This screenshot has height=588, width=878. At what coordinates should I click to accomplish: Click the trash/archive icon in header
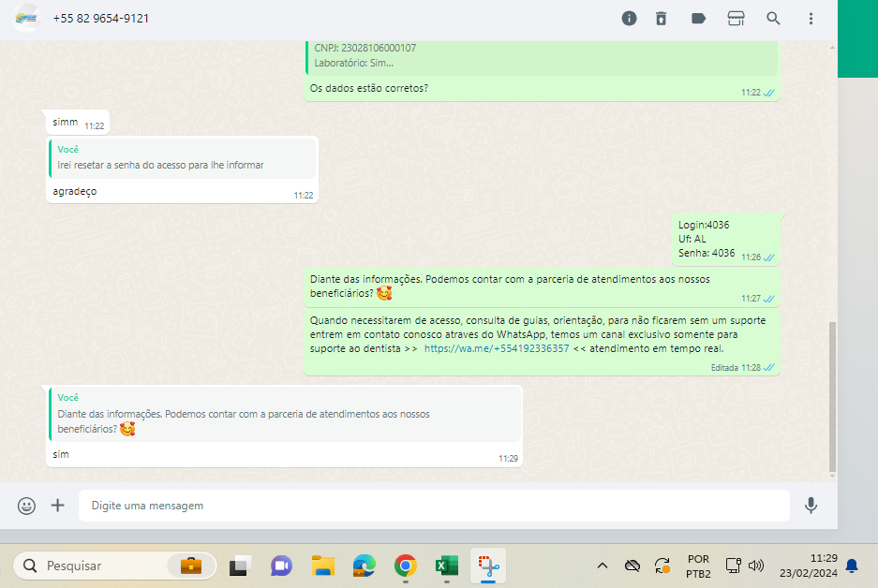[x=662, y=19]
